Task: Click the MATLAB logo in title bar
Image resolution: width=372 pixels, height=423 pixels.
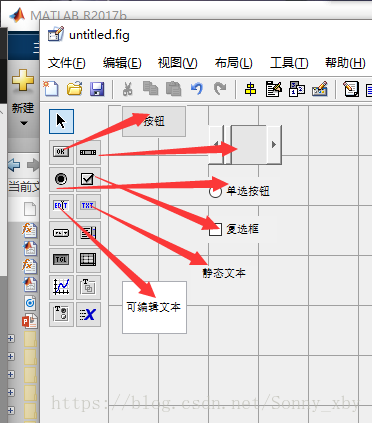Action: click(x=17, y=15)
